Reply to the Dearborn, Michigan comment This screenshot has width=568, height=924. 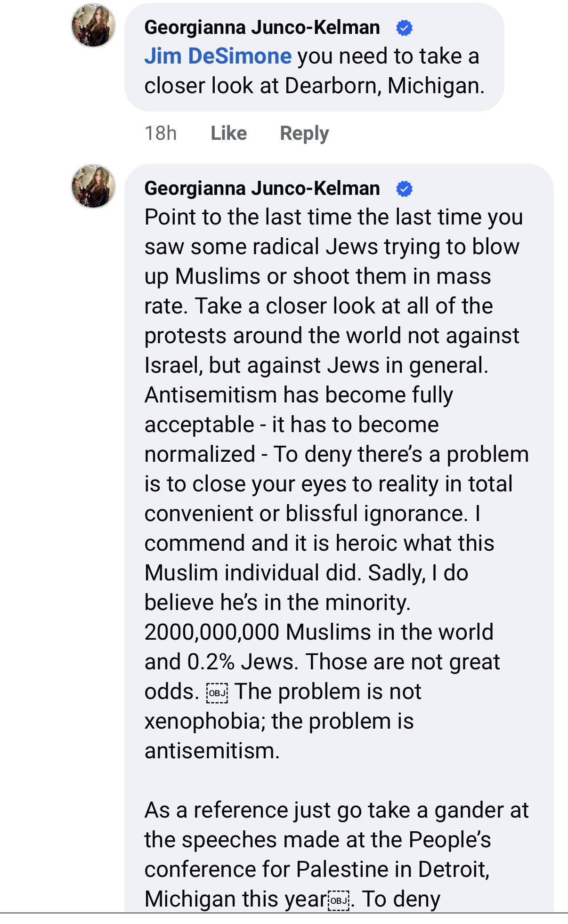tap(304, 133)
